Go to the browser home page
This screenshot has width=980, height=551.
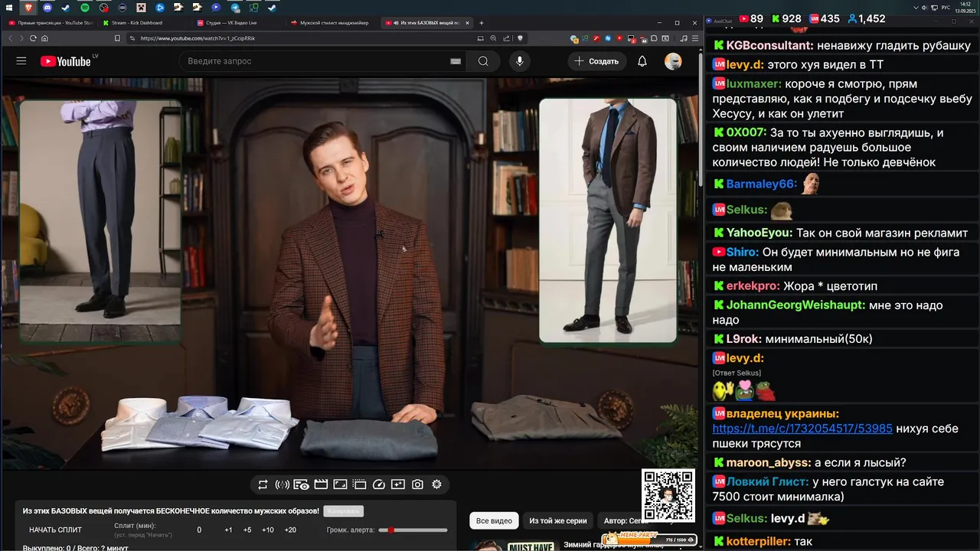click(44, 38)
